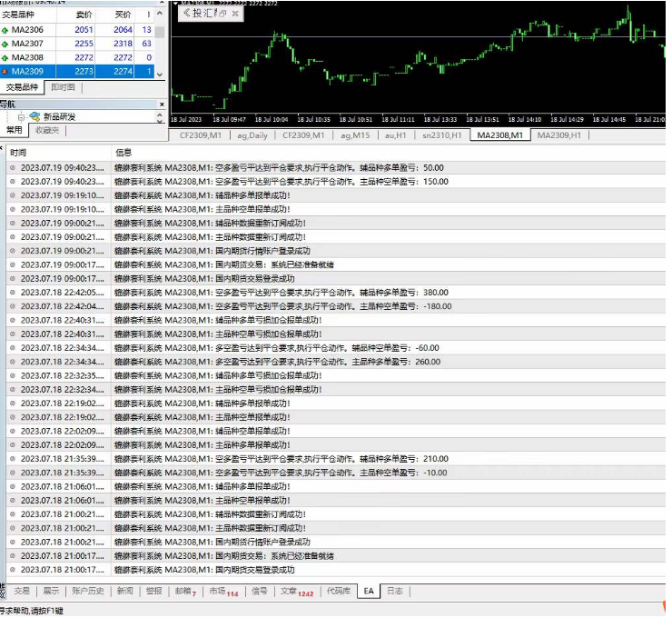Viewport: 672px width, 618px height.
Task: Select the MA2308,M1 chart tab
Action: point(500,135)
